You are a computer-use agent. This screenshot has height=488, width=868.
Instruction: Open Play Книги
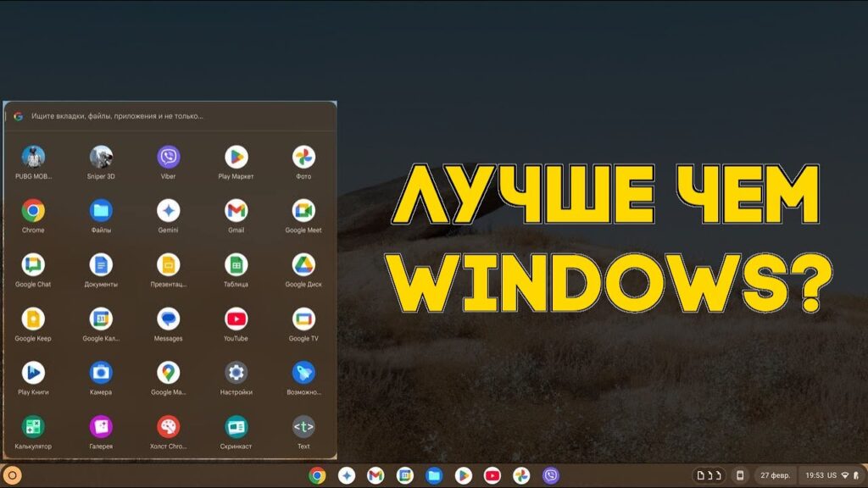(33, 373)
